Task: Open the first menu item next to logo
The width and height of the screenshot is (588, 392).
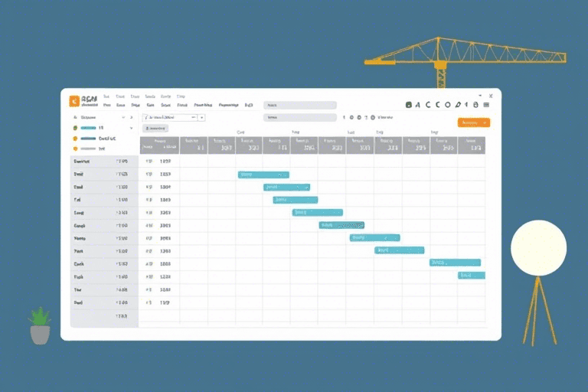Action: click(x=106, y=97)
